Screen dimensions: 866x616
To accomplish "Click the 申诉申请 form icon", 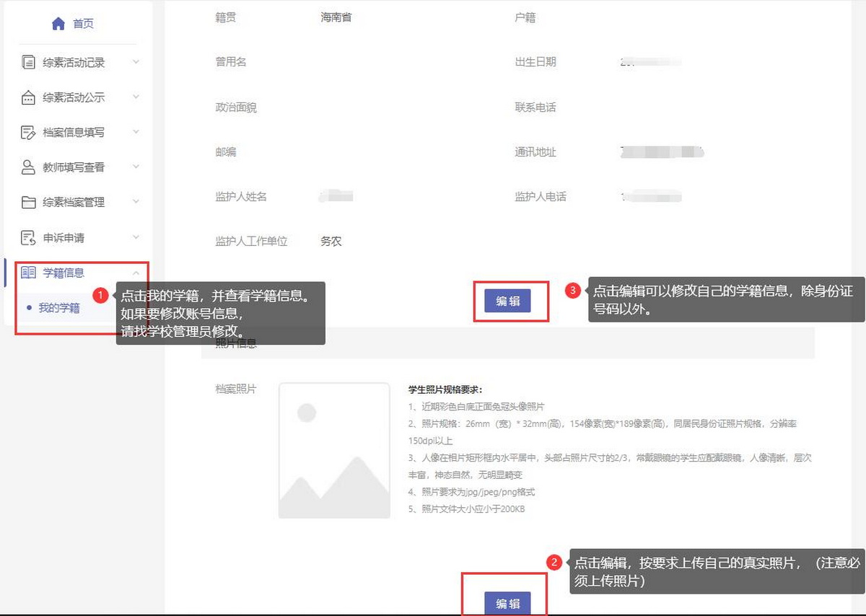I will pyautogui.click(x=30, y=236).
